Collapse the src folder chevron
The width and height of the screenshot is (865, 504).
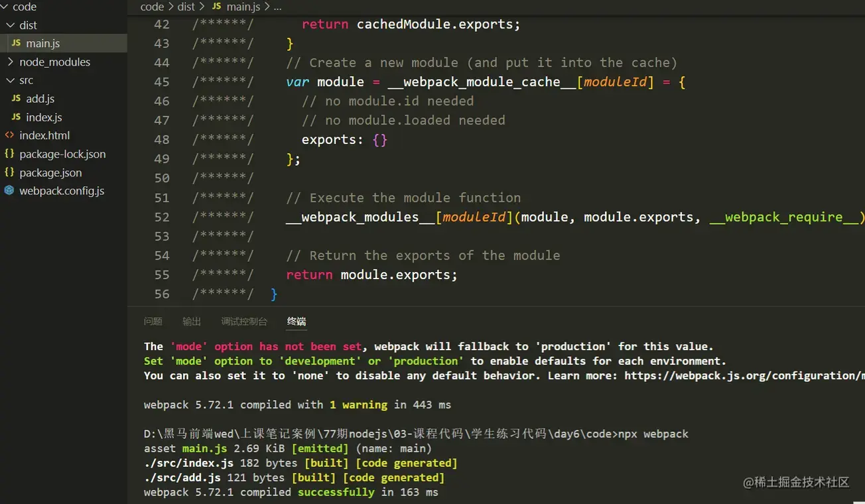[10, 80]
